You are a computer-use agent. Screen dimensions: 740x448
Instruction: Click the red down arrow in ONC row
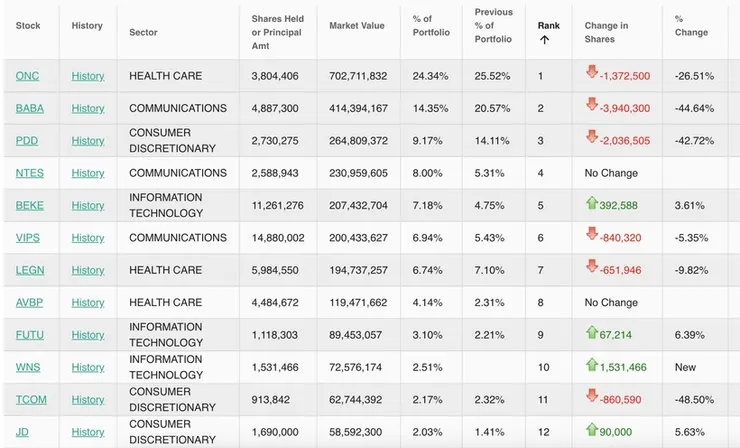pos(592,74)
